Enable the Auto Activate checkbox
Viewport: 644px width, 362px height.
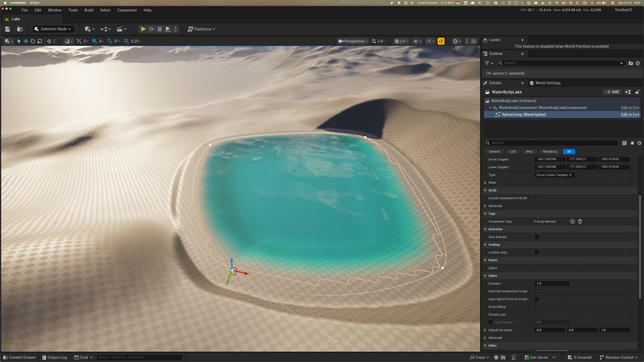click(x=537, y=237)
